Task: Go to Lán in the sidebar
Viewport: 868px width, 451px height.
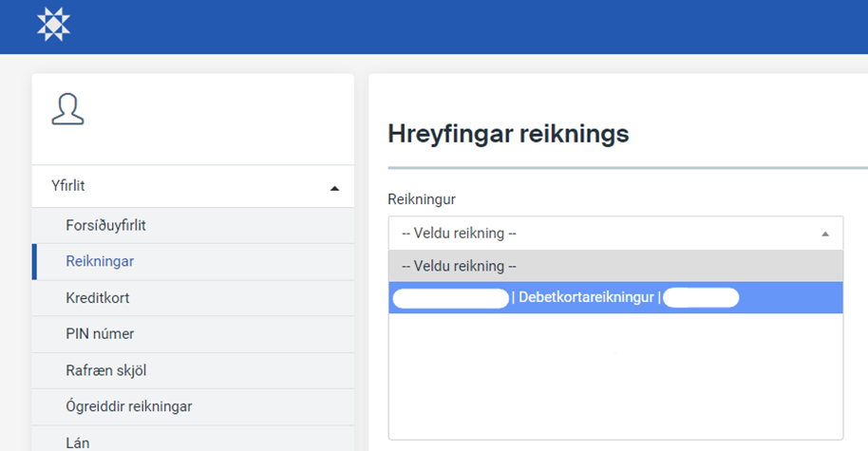Action: pos(79,441)
